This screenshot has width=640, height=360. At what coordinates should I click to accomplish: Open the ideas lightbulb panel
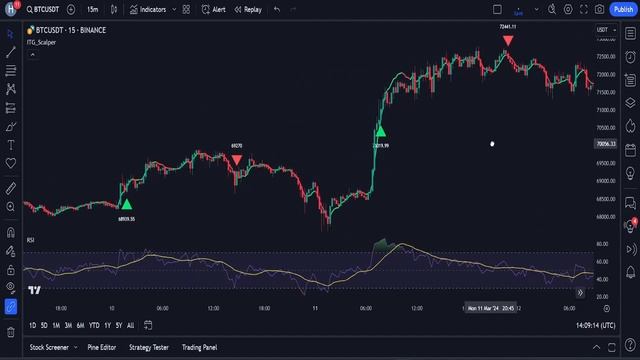pos(630,173)
